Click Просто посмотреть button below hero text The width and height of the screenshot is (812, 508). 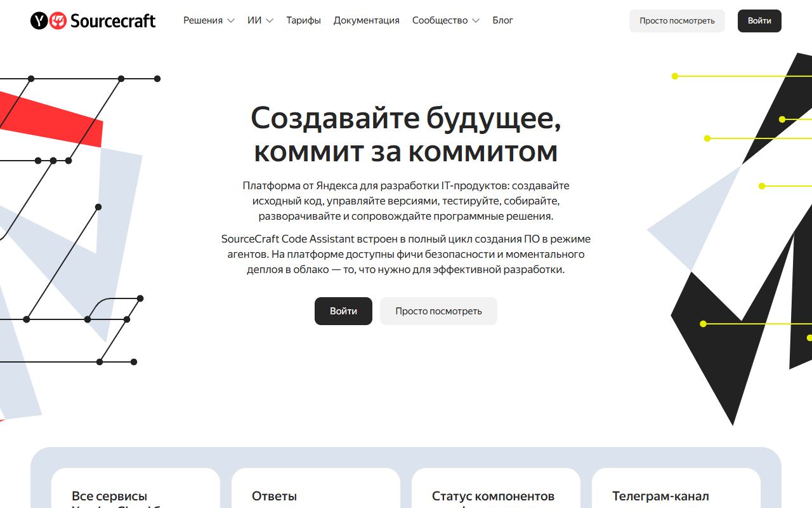point(438,311)
